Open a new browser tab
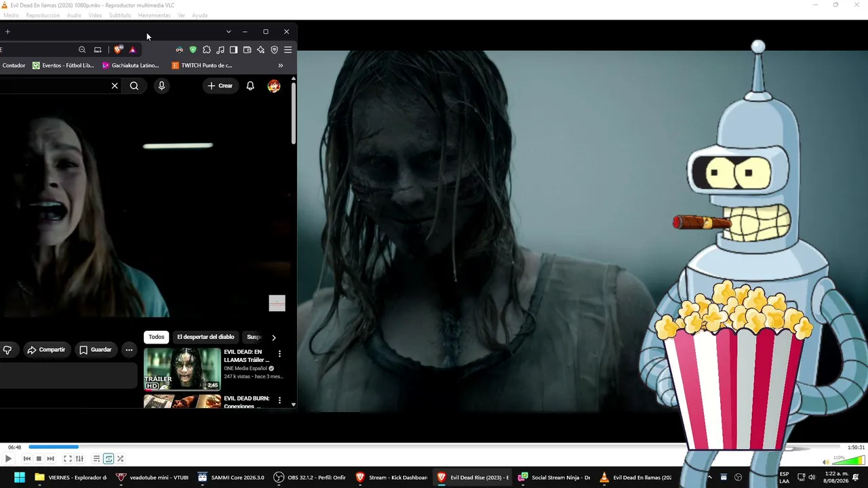 click(x=7, y=31)
